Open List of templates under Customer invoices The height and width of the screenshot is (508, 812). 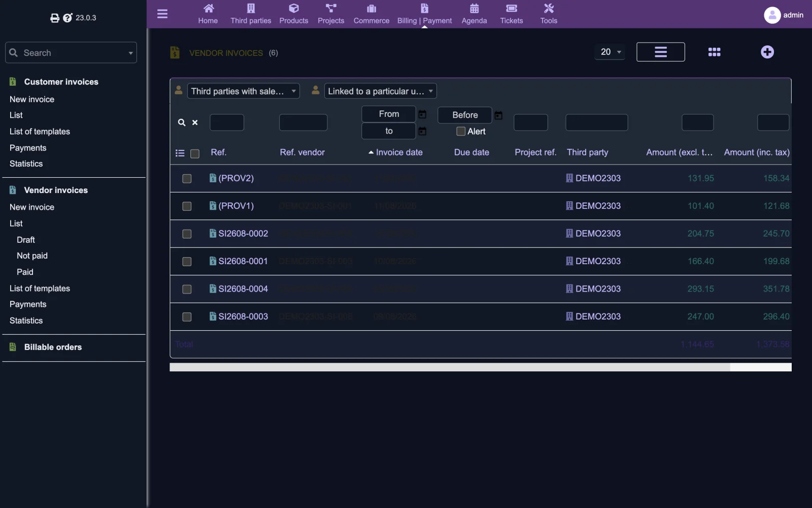click(x=40, y=132)
